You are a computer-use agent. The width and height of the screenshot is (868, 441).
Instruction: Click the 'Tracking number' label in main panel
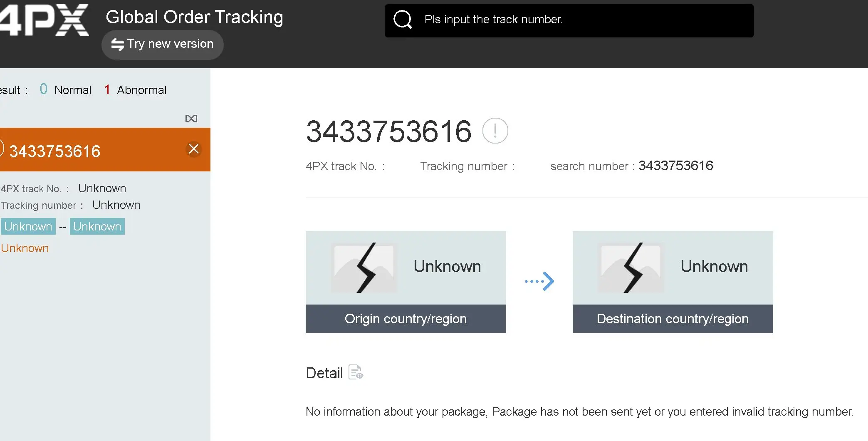pyautogui.click(x=467, y=166)
